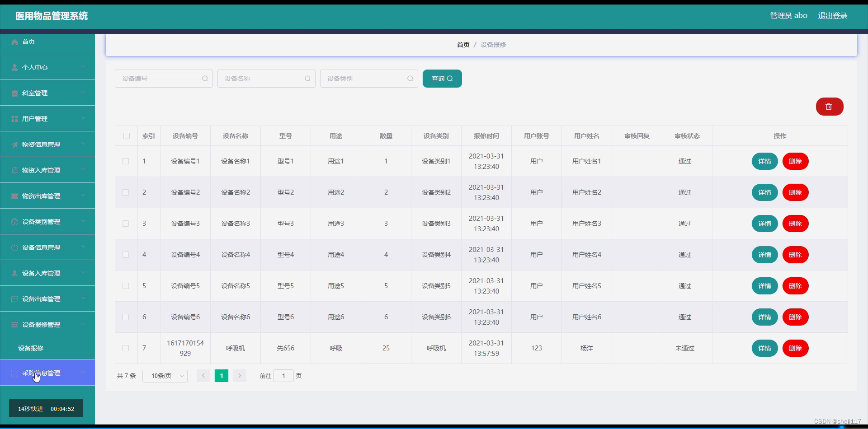Click the 用户管理 grid icon
This screenshot has width=868, height=429.
[x=14, y=118]
